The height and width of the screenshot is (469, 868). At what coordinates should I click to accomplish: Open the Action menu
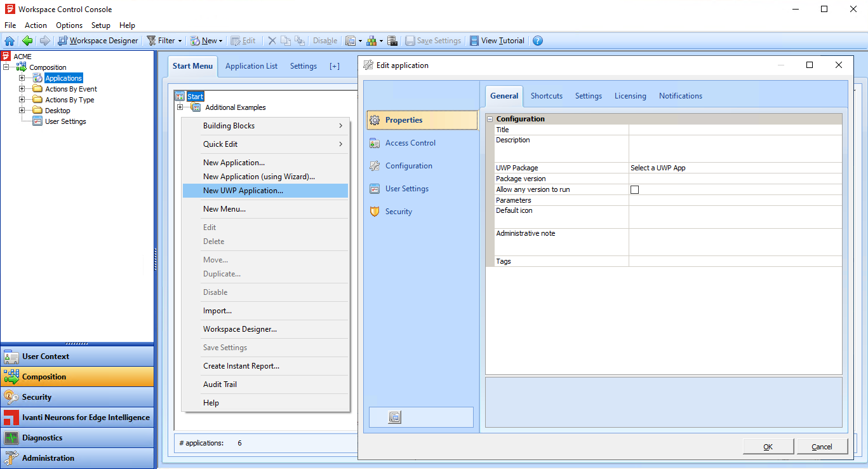pyautogui.click(x=36, y=25)
